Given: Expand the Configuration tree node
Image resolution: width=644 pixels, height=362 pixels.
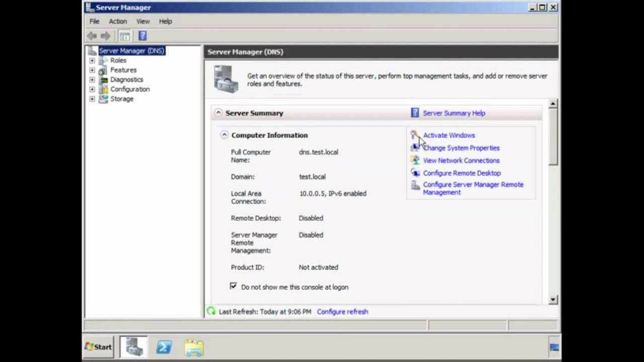Looking at the screenshot, I should coord(92,89).
